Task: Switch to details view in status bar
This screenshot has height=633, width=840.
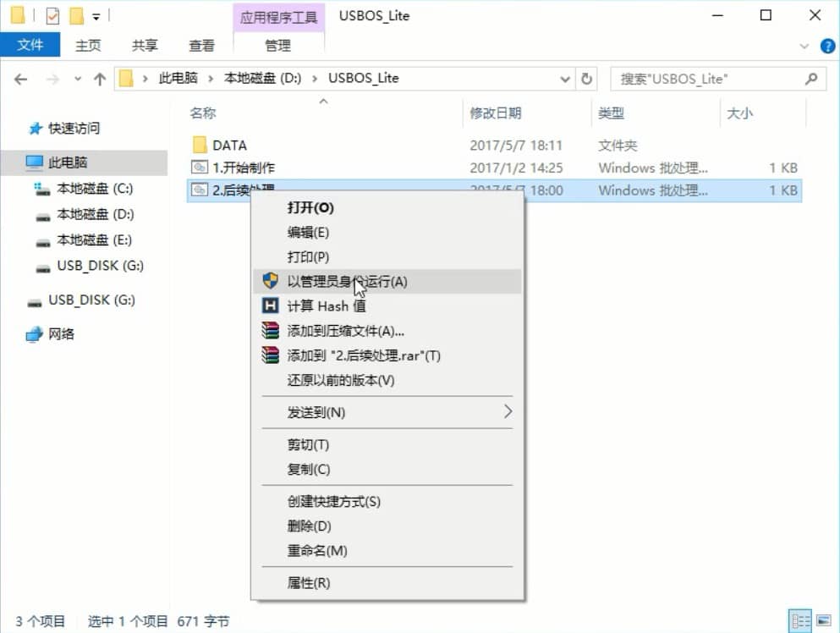Action: click(799, 621)
